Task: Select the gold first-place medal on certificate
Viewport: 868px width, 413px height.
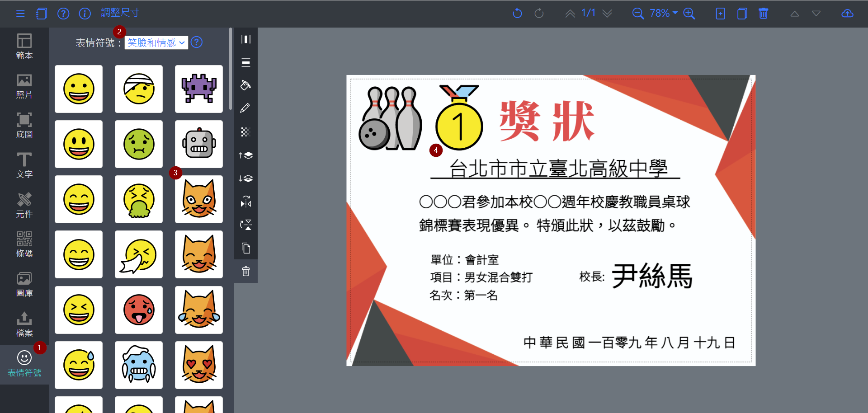Action: (459, 117)
